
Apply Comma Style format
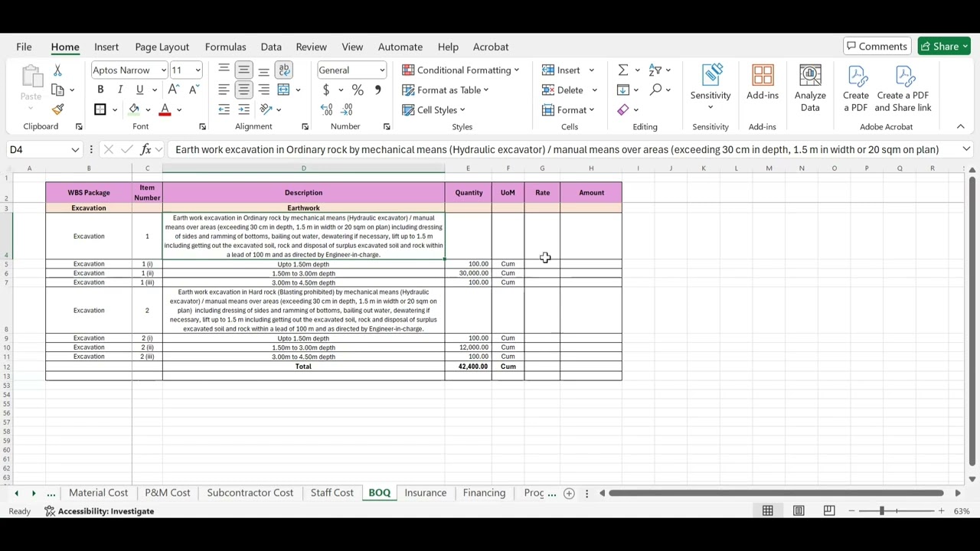377,90
